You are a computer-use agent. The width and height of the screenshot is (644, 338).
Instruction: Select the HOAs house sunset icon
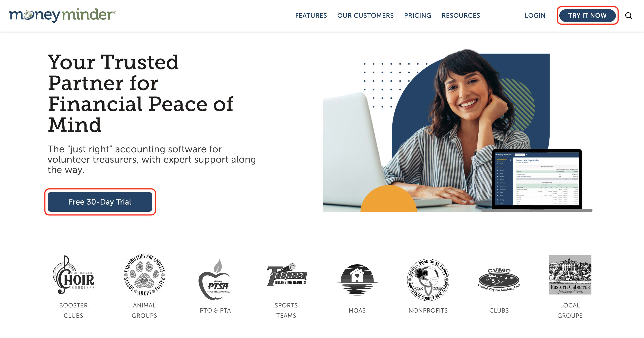click(x=357, y=280)
